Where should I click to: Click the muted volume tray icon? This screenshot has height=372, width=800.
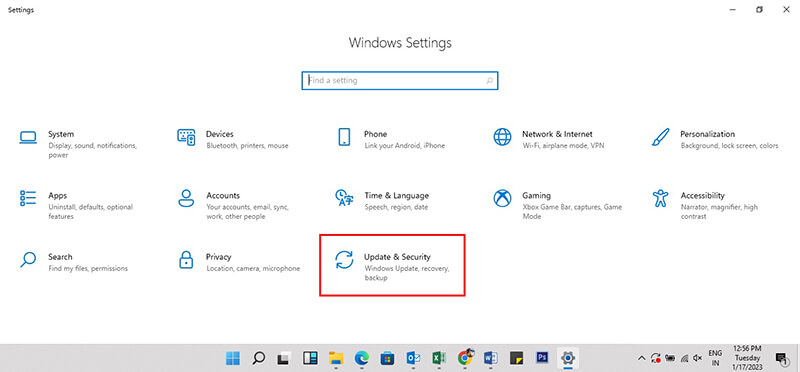pyautogui.click(x=697, y=358)
